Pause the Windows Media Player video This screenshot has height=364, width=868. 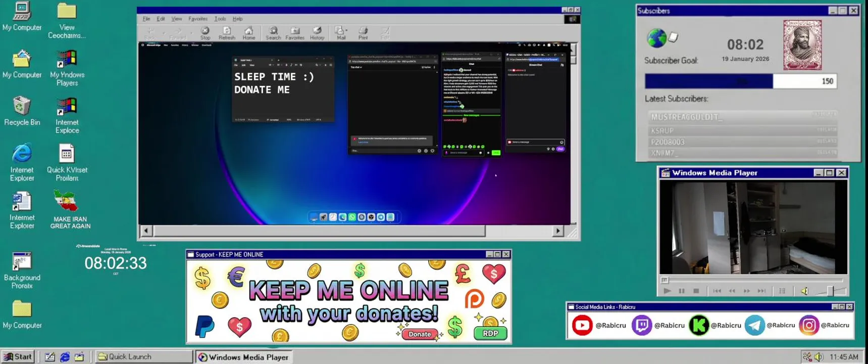682,291
